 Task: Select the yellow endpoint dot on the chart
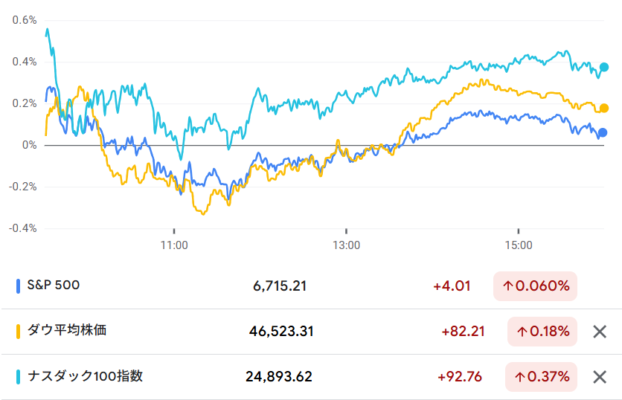click(604, 108)
